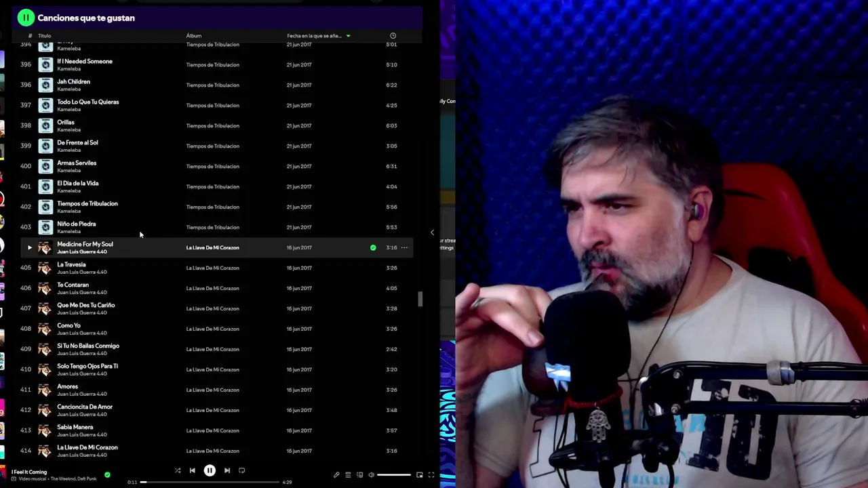
Task: Click the track list scrollbar handle
Action: tap(420, 299)
